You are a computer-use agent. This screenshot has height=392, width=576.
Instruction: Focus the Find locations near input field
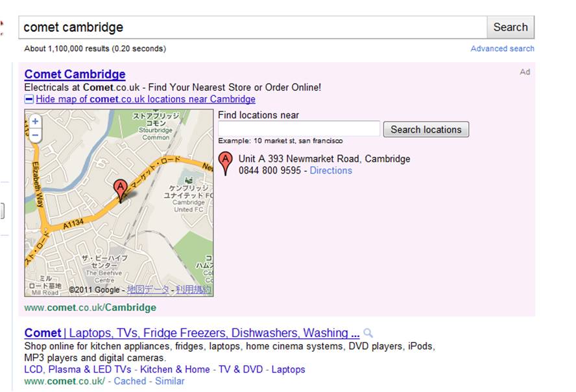point(298,129)
